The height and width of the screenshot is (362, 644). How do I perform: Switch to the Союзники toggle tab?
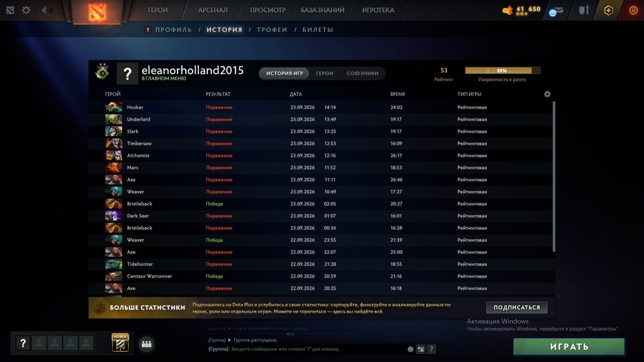pos(362,73)
